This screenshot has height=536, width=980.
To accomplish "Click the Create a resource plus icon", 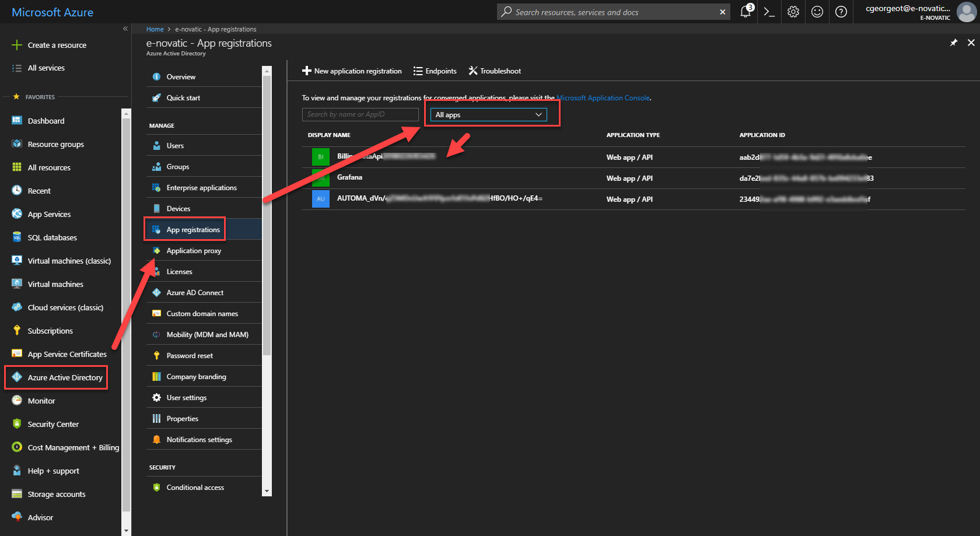I will pyautogui.click(x=17, y=45).
